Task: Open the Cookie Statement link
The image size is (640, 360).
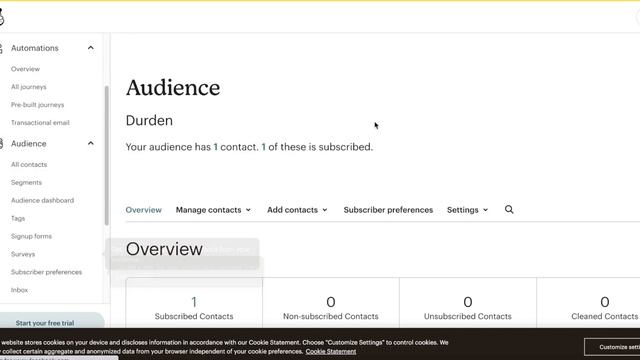Action: point(331,351)
